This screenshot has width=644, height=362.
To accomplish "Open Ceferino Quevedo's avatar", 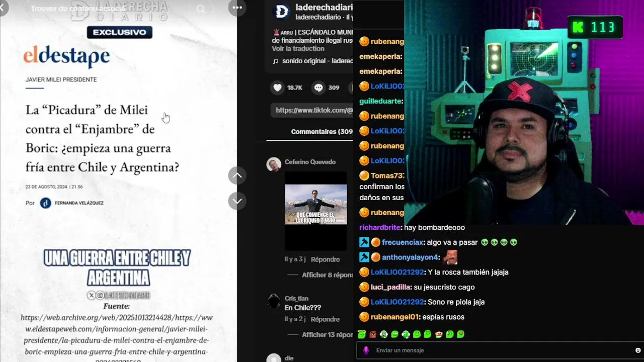I will [x=274, y=164].
